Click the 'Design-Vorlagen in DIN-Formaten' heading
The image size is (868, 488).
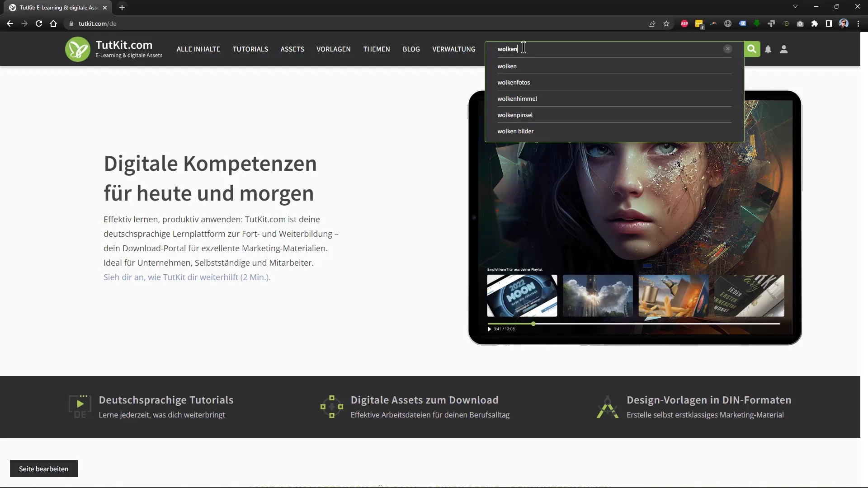pos(709,400)
